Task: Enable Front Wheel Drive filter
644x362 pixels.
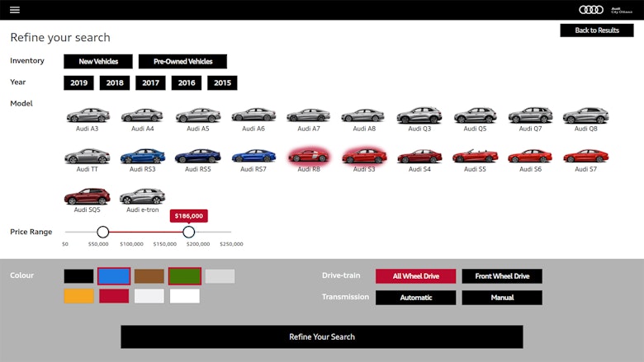Action: pyautogui.click(x=502, y=276)
